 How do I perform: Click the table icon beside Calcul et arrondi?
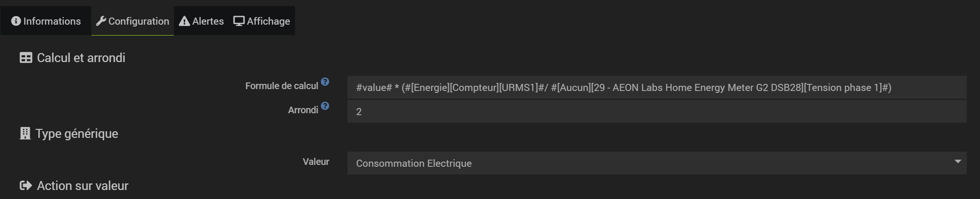pos(26,58)
